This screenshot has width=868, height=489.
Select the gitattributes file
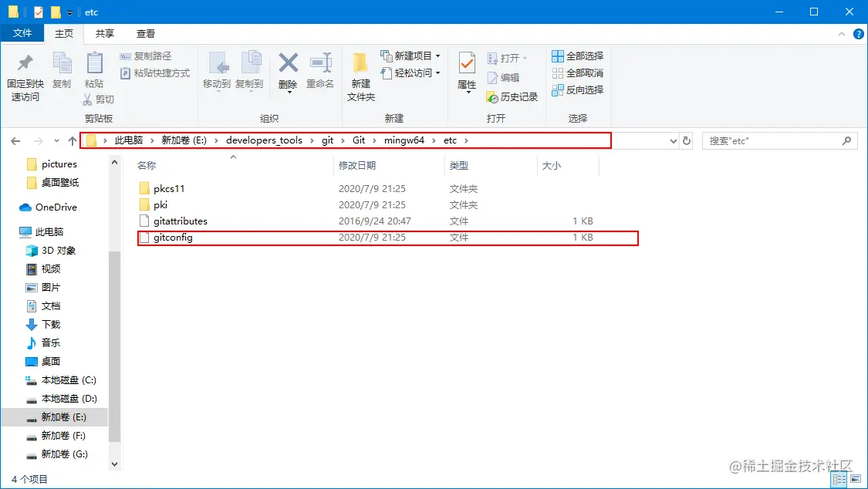pos(181,221)
